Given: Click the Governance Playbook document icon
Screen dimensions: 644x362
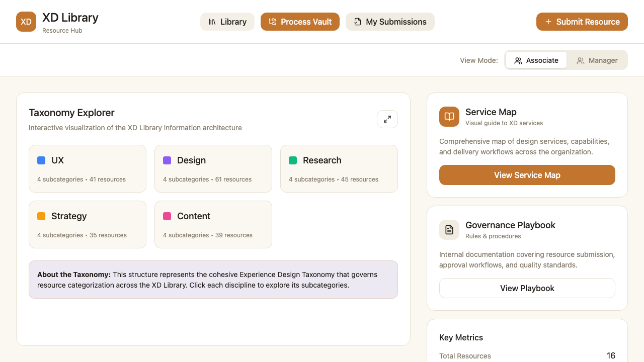Looking at the screenshot, I should (x=449, y=230).
